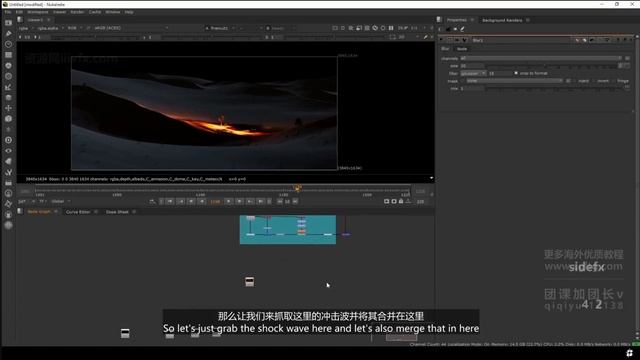Switch to the Curve Editor tab
640x360 pixels.
pyautogui.click(x=78, y=212)
